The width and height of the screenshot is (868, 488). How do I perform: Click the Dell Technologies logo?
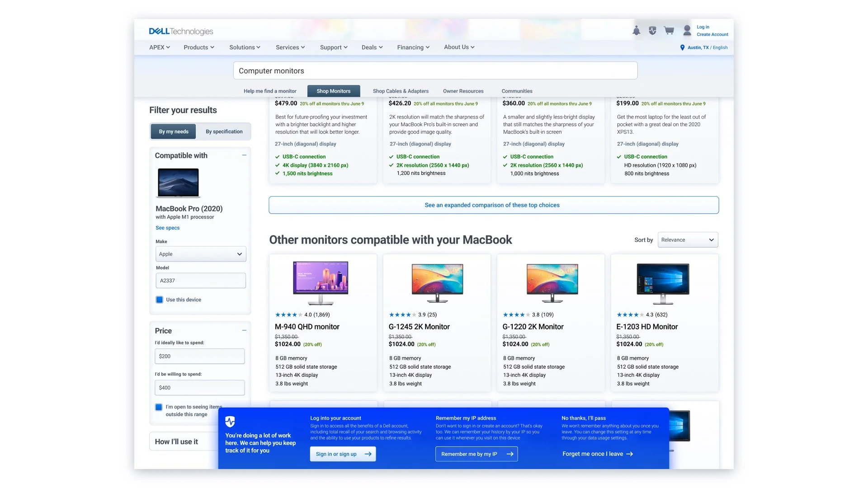181,31
